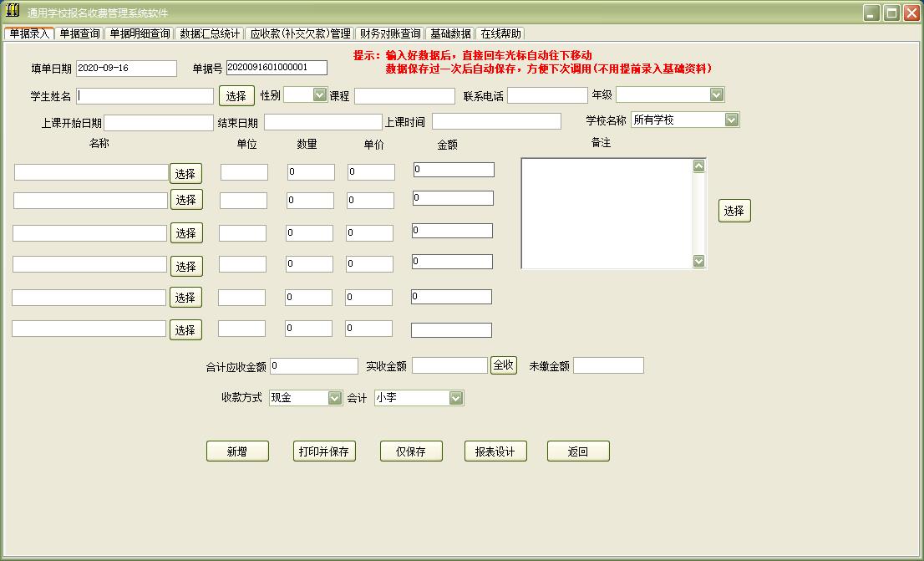This screenshot has width=924, height=561.
Task: Click the 打印并保存 button
Action: click(x=324, y=451)
